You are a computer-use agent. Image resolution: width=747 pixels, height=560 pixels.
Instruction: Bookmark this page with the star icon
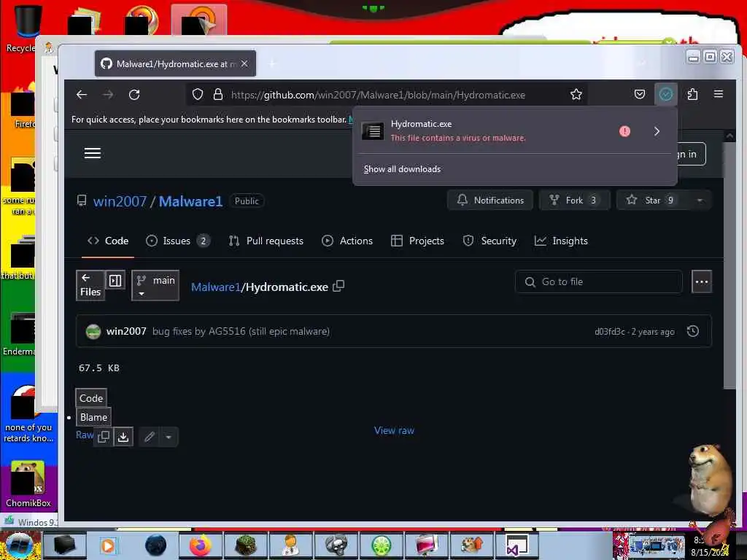pos(576,95)
